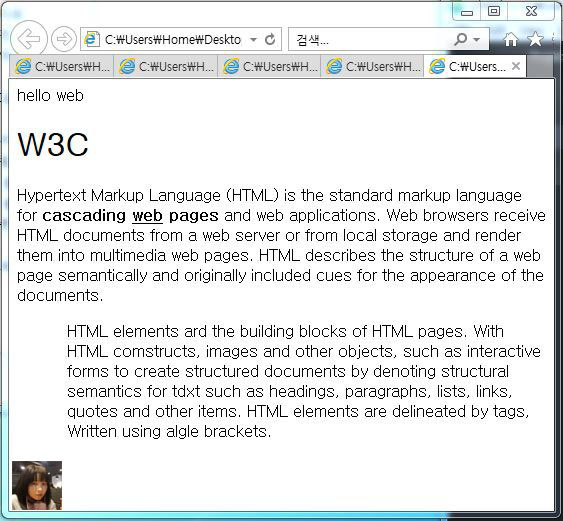This screenshot has height=521, width=563.
Task: Switch to the first C:\Users\H... tab
Action: tap(61, 66)
